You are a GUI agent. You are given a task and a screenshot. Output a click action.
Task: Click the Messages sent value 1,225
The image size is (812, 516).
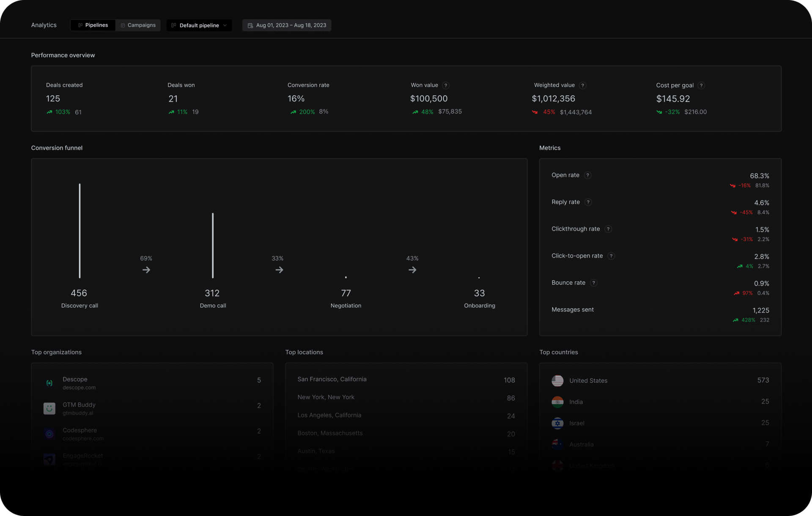(x=761, y=310)
